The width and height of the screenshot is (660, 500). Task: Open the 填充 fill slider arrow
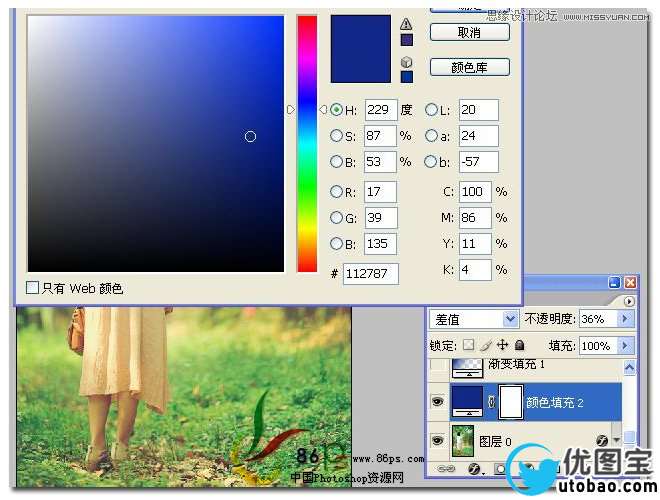point(625,346)
